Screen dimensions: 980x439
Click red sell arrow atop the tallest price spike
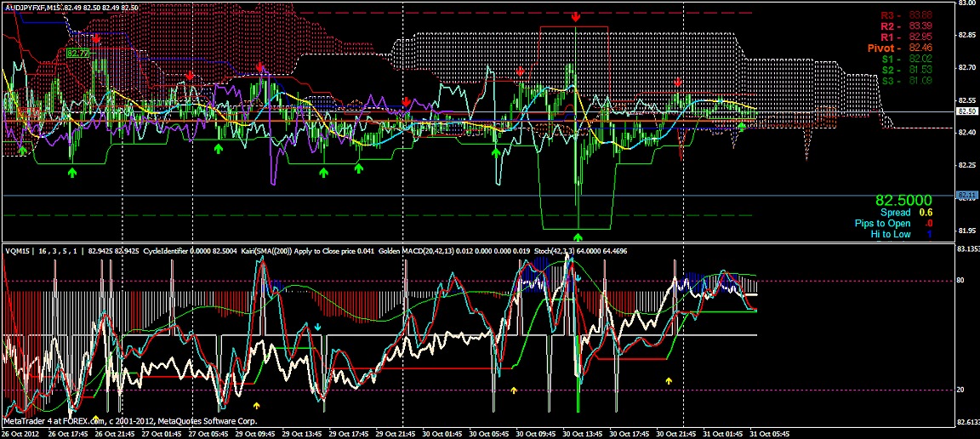tap(576, 16)
